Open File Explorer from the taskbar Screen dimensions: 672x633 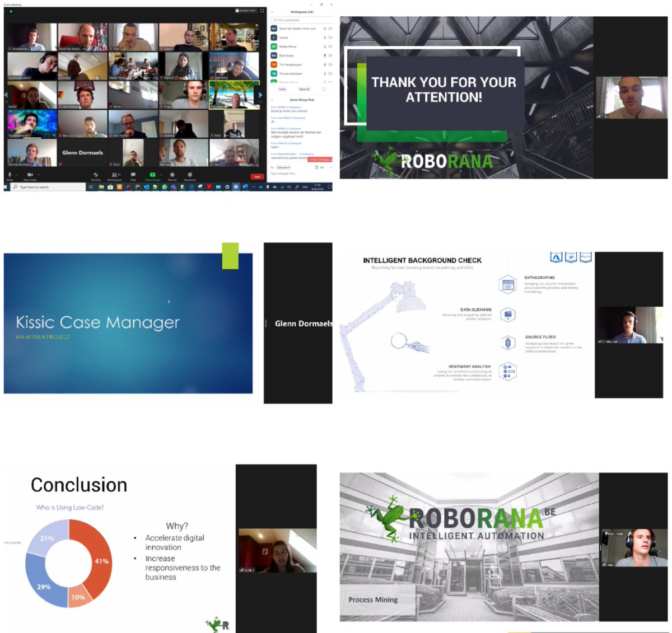pyautogui.click(x=101, y=187)
